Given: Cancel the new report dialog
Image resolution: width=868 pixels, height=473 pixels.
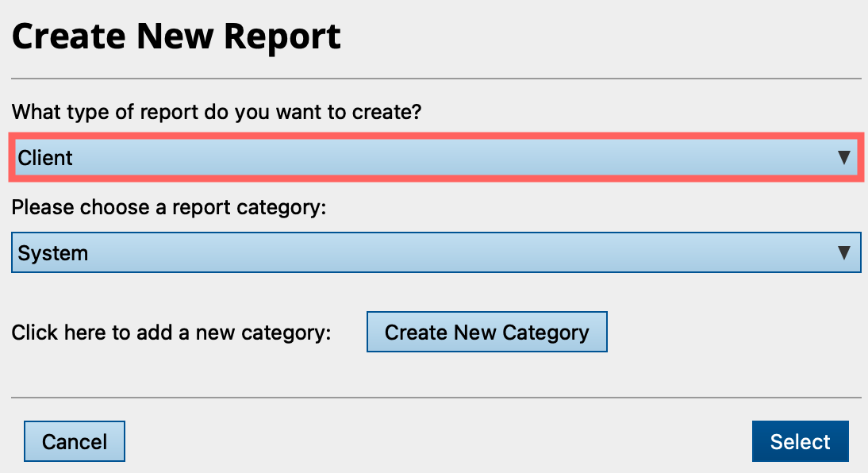Looking at the screenshot, I should [75, 441].
